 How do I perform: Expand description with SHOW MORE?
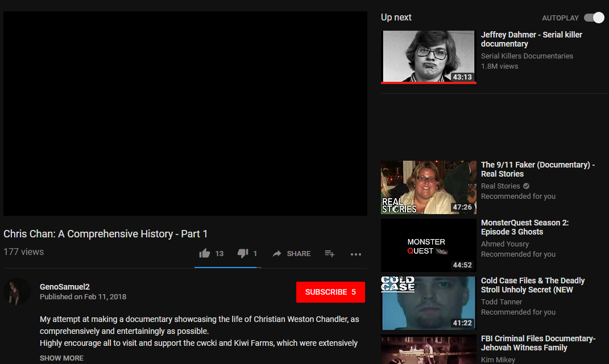click(61, 358)
